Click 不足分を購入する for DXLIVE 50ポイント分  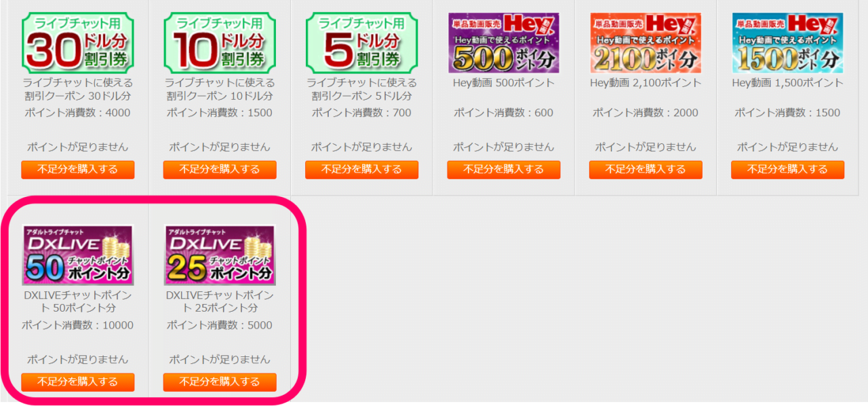78,382
